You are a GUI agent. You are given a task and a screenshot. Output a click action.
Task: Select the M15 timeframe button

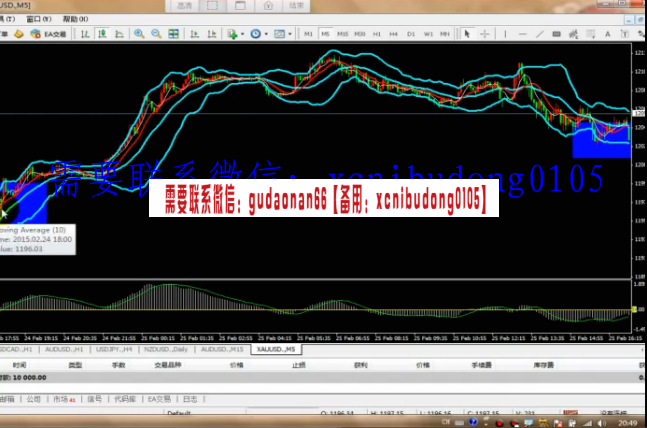pos(342,34)
